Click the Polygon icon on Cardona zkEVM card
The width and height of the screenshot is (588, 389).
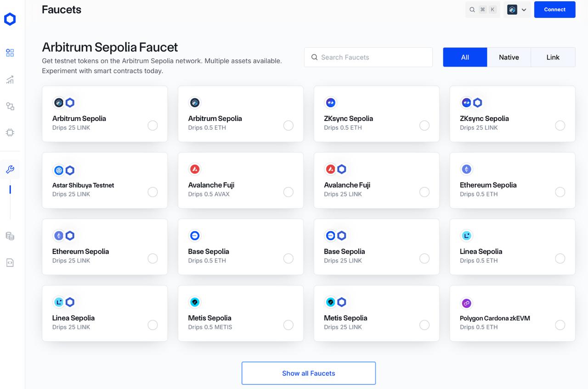(x=466, y=303)
